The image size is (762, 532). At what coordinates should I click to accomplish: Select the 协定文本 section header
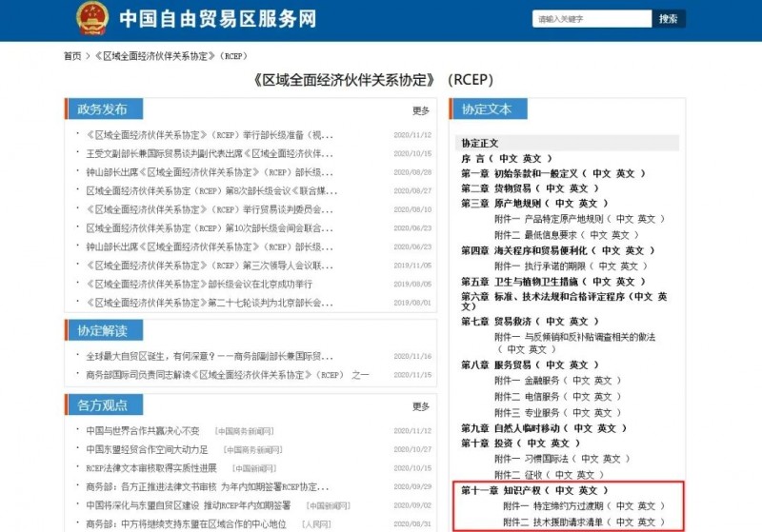pyautogui.click(x=486, y=109)
